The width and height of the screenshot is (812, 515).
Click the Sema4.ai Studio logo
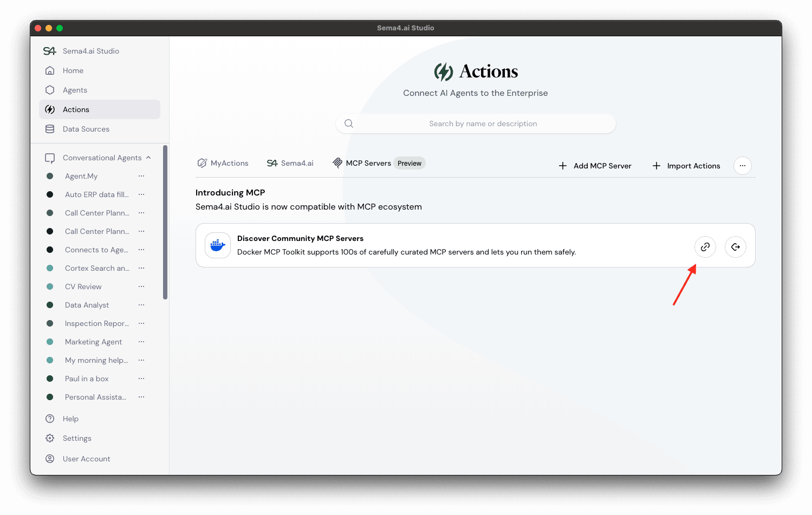point(49,50)
